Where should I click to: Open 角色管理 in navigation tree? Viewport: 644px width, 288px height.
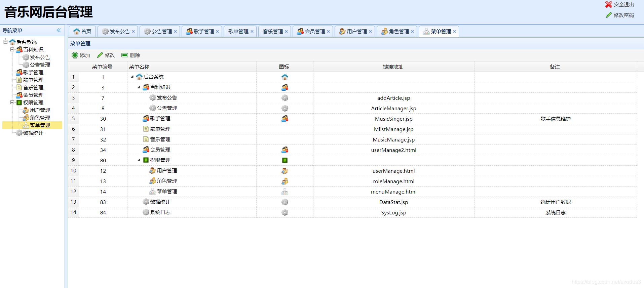tap(40, 118)
